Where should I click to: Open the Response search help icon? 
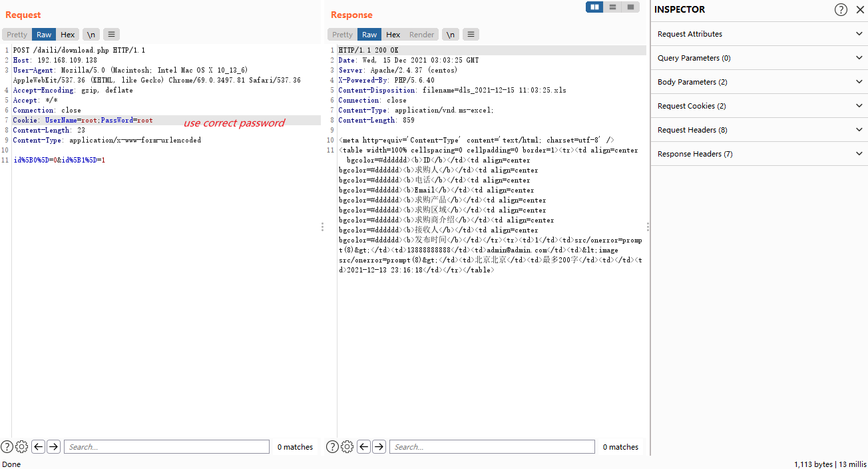[x=332, y=447]
